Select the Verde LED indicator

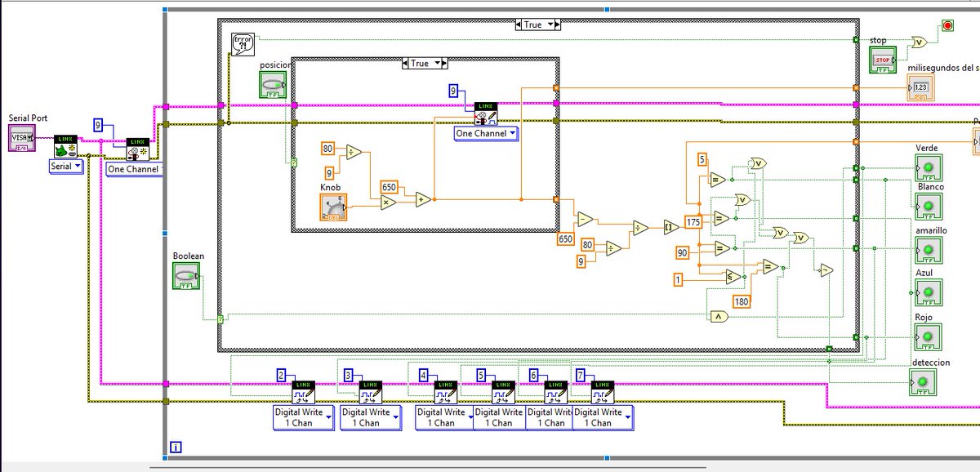[x=928, y=167]
